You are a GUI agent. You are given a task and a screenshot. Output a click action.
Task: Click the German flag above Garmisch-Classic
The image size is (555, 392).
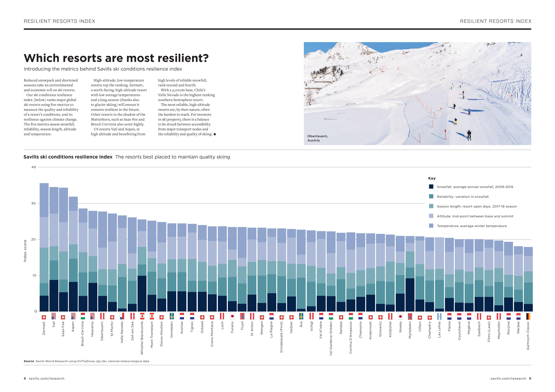coord(528,316)
